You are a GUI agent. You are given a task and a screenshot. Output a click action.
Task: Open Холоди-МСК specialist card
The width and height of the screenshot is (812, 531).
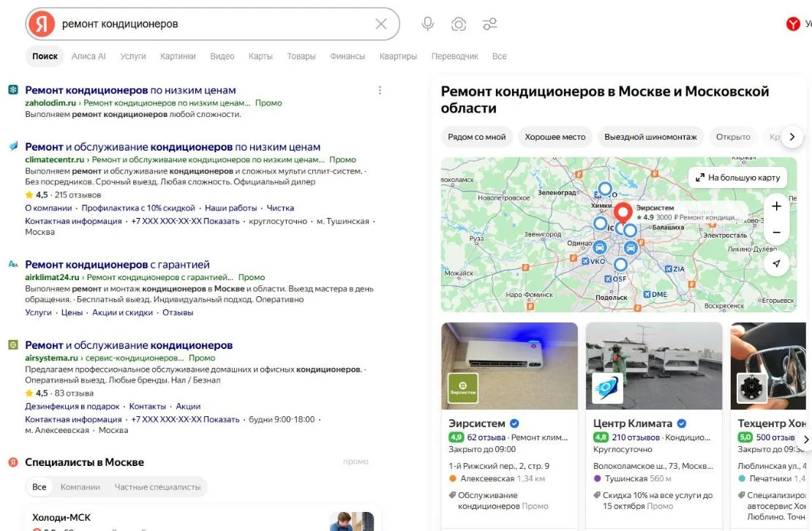pos(203,519)
